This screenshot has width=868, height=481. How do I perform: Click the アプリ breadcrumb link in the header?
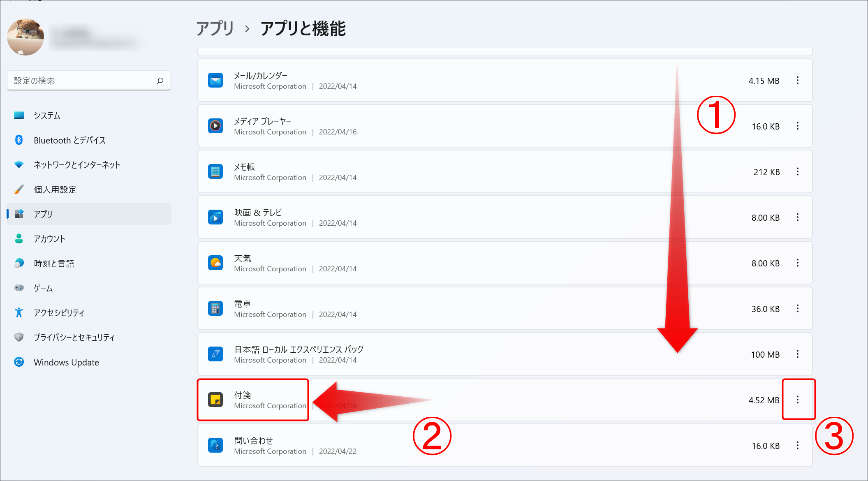click(215, 28)
